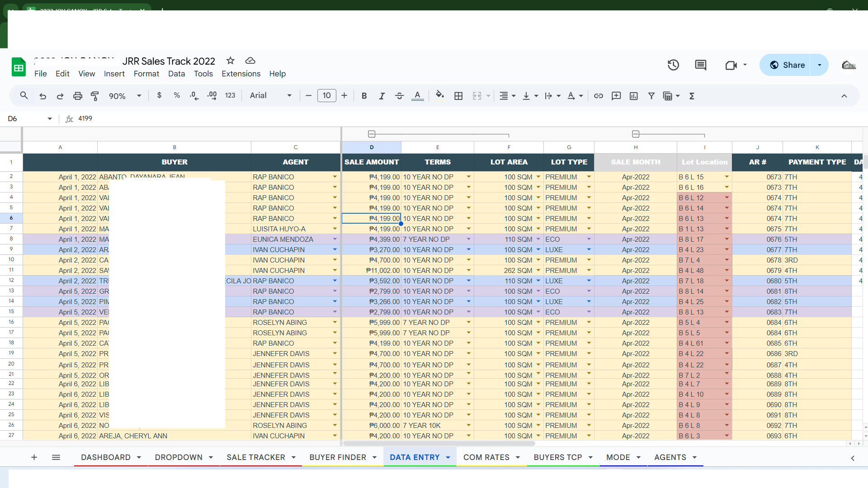Viewport: 868px width, 488px height.
Task: Toggle strikethrough formatting
Action: 399,96
